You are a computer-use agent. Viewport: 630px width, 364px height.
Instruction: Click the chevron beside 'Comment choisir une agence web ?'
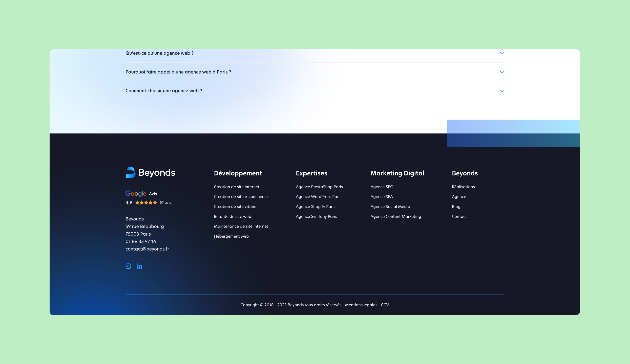[x=502, y=91]
